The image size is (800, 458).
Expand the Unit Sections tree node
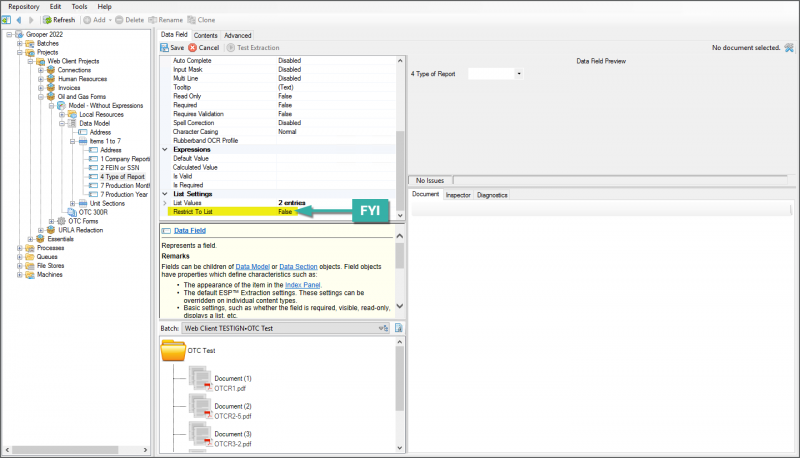click(x=73, y=203)
